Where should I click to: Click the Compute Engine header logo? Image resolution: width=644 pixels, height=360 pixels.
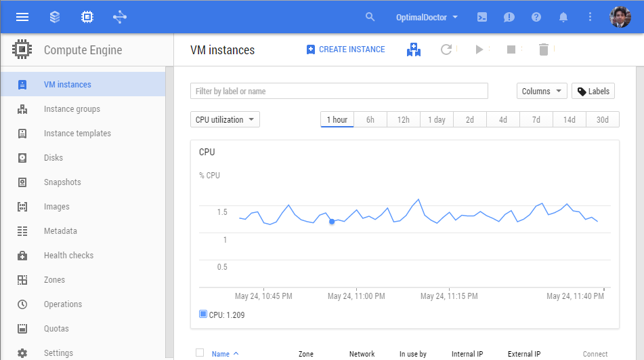22,49
